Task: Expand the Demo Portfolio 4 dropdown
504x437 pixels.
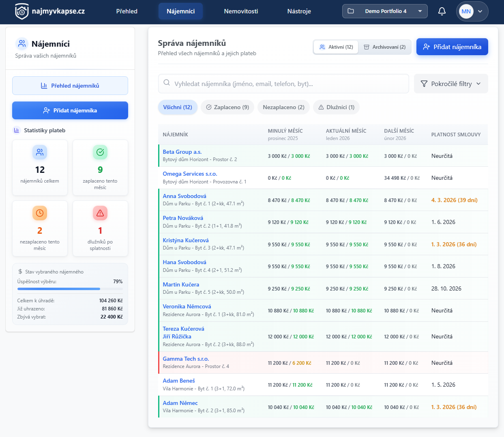Action: coord(385,11)
